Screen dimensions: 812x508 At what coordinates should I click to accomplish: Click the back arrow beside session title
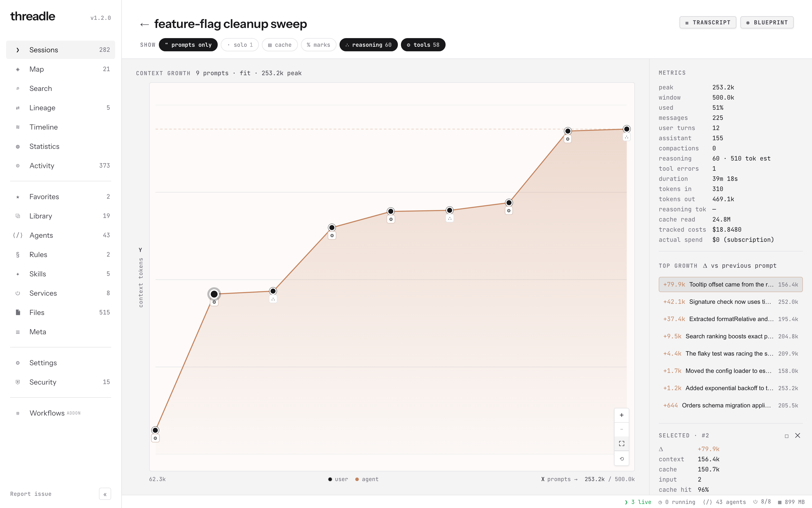pyautogui.click(x=144, y=24)
